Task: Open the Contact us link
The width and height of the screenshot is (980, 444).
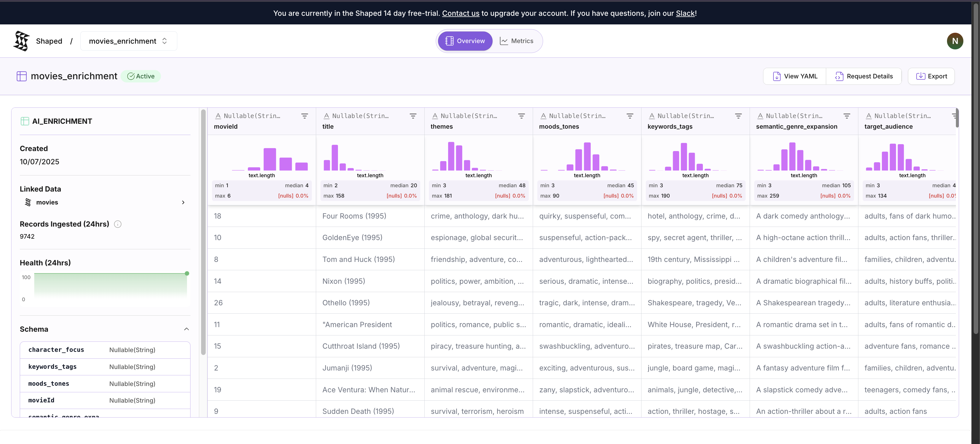Action: 460,13
